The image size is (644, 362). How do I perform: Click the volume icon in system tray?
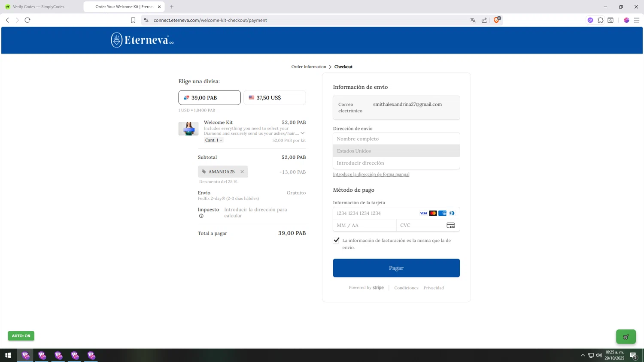tap(599, 356)
